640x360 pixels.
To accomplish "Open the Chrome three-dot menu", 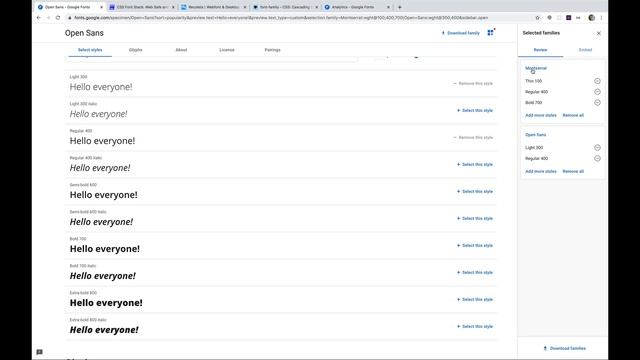I will pos(601,18).
